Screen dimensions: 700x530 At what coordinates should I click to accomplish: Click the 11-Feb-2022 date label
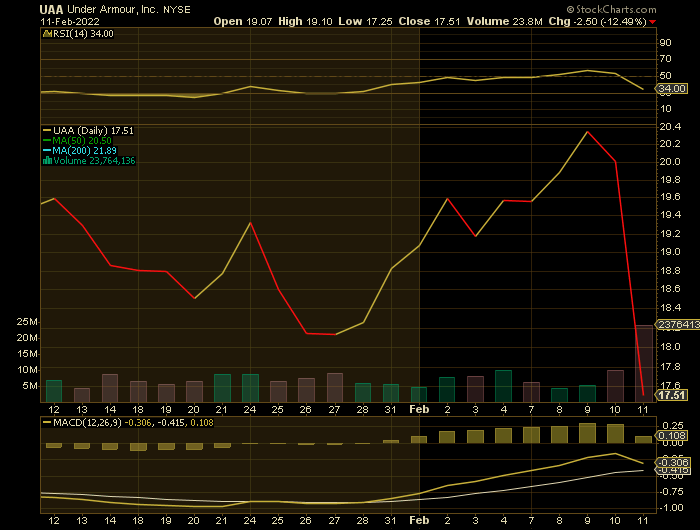(70, 21)
